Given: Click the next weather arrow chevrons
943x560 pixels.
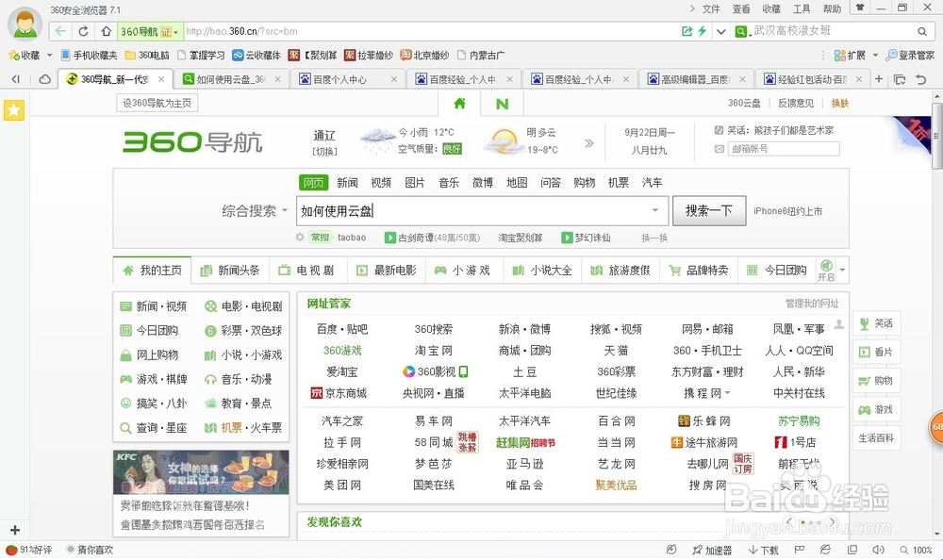Looking at the screenshot, I should pos(588,143).
